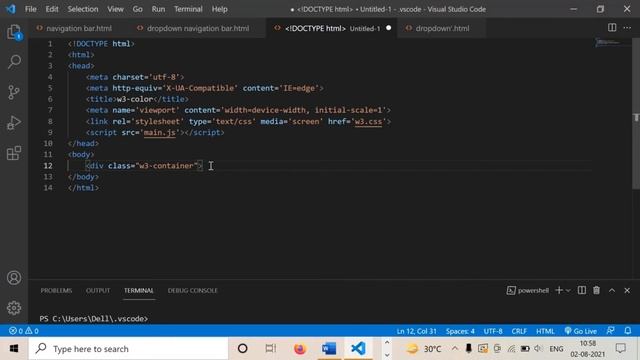The image size is (640, 360).
Task: Open the Selection menu
Action: click(x=83, y=9)
